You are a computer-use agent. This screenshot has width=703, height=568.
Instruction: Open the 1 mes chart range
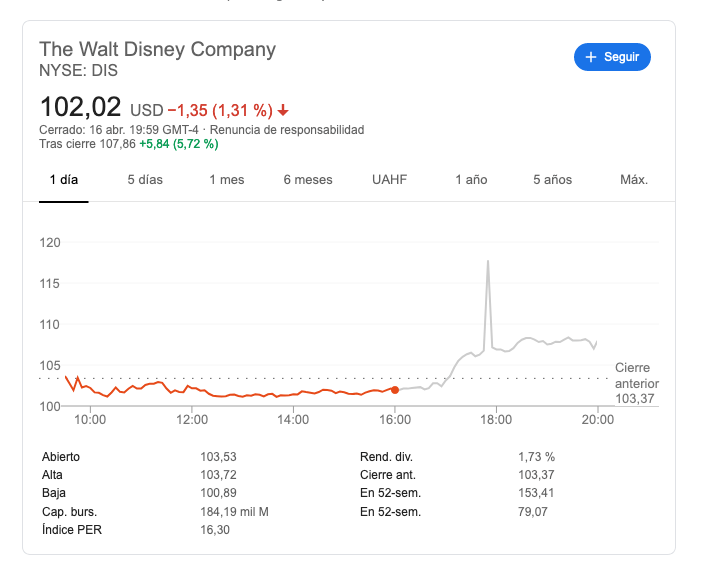pyautogui.click(x=227, y=180)
